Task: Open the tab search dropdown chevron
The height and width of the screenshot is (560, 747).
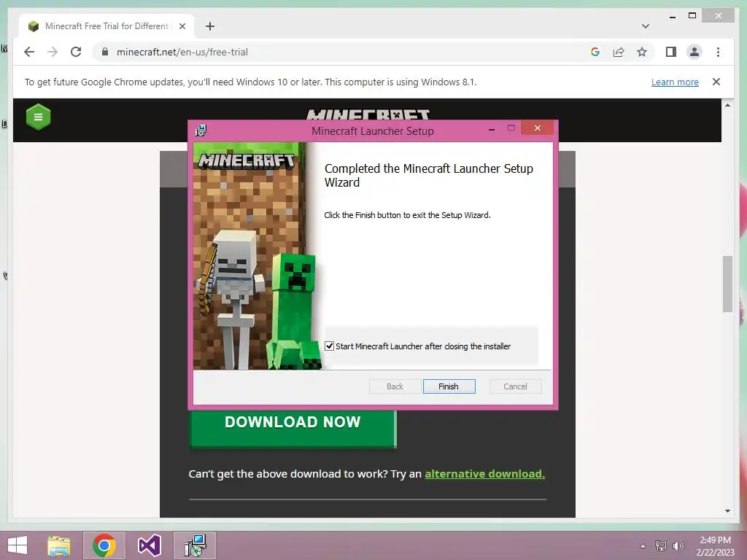Action: pos(646,26)
